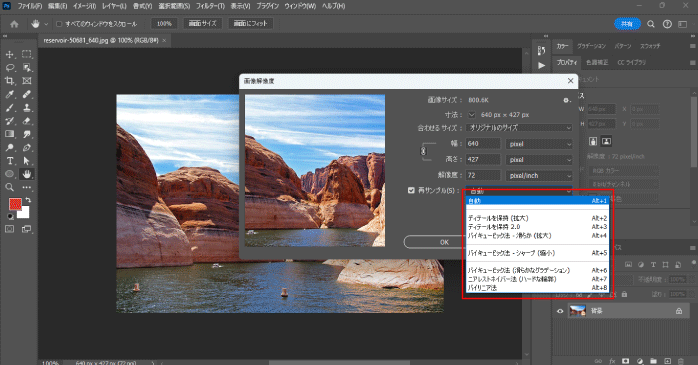The height and width of the screenshot is (365, 698).
Task: Select the Spot Healing Brush tool
Action: 27,94
